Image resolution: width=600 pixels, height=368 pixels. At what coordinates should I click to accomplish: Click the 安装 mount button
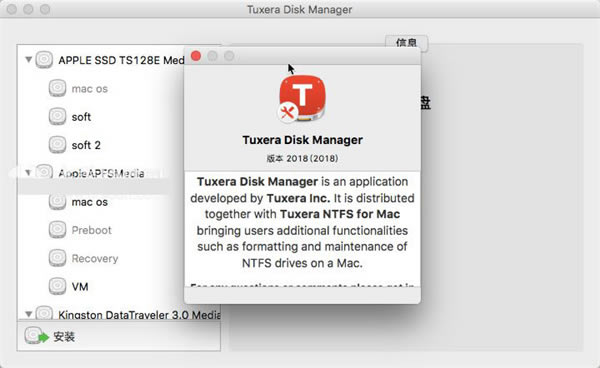[x=50, y=336]
